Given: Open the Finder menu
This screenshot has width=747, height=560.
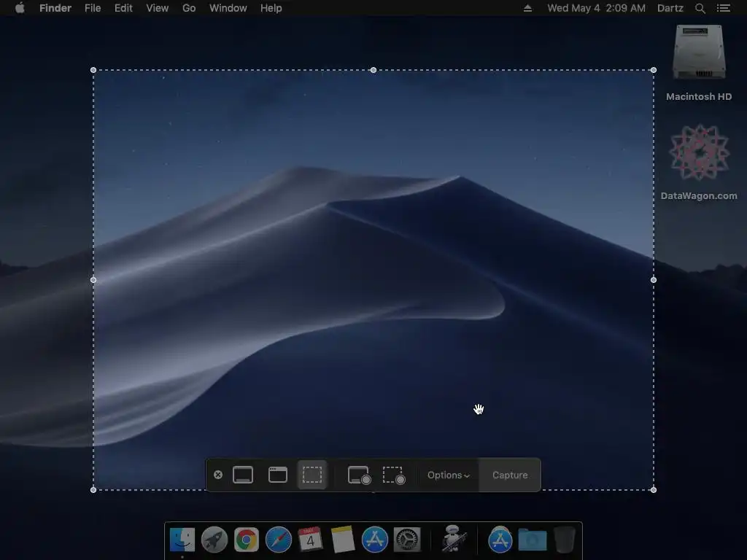Looking at the screenshot, I should tap(55, 8).
